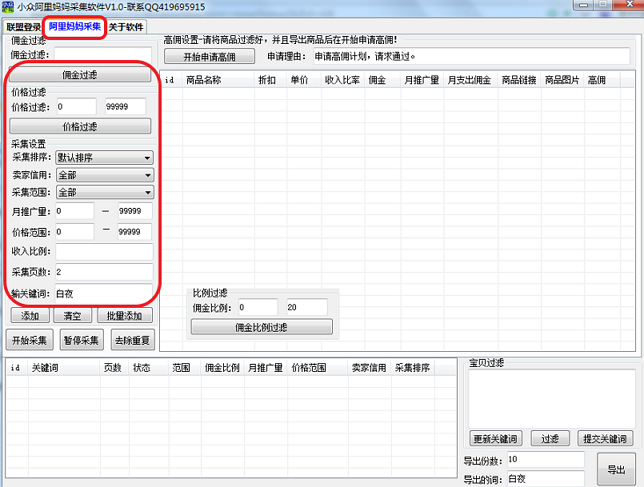The image size is (644, 487).
Task: Click the 导出份数 field showing 10
Action: click(x=546, y=459)
